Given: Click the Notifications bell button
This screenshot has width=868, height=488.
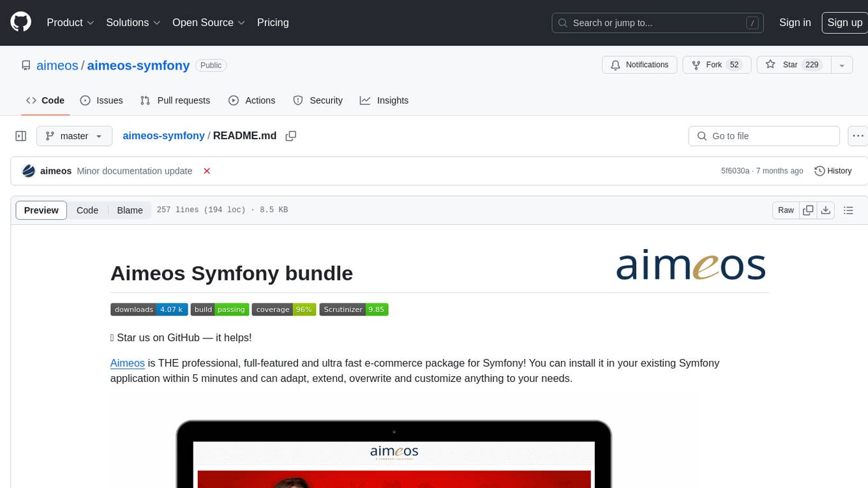Looking at the screenshot, I should point(640,65).
